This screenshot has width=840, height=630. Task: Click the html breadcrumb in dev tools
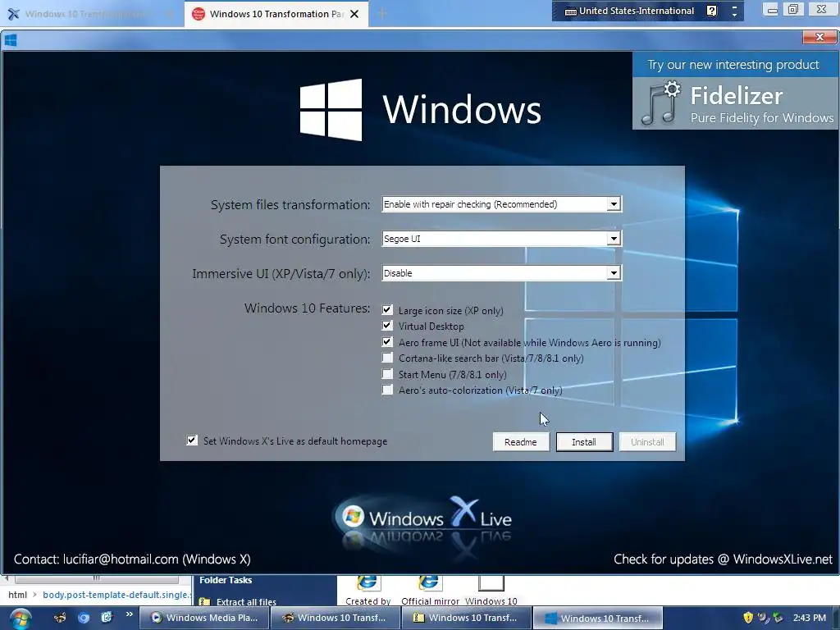[x=18, y=595]
